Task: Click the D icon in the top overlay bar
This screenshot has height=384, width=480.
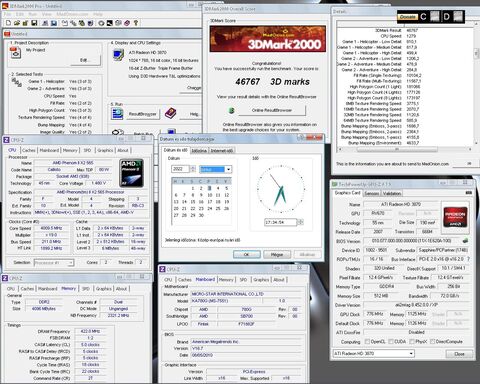Action: click(x=446, y=17)
